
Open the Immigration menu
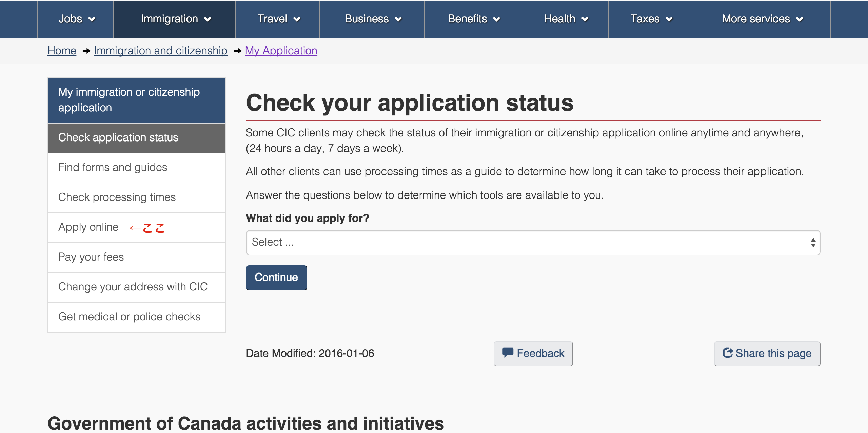point(175,19)
